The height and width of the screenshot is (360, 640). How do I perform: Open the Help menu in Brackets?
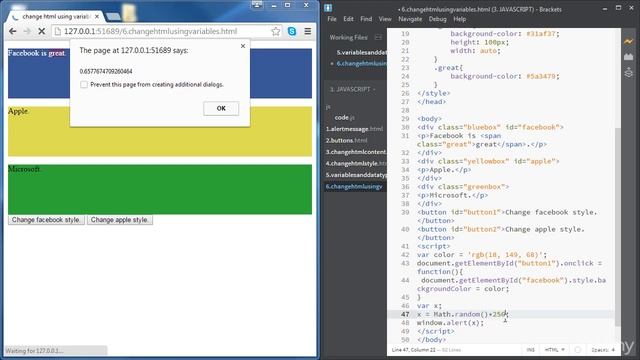(x=460, y=19)
